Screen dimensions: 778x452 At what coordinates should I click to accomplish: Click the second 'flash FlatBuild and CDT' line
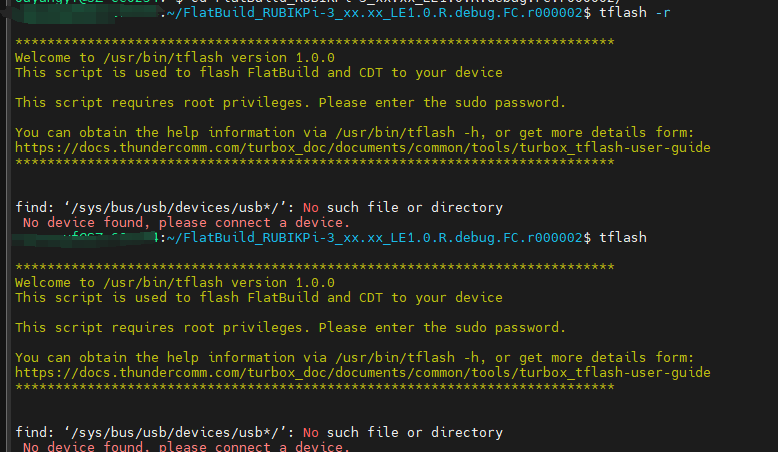(258, 298)
